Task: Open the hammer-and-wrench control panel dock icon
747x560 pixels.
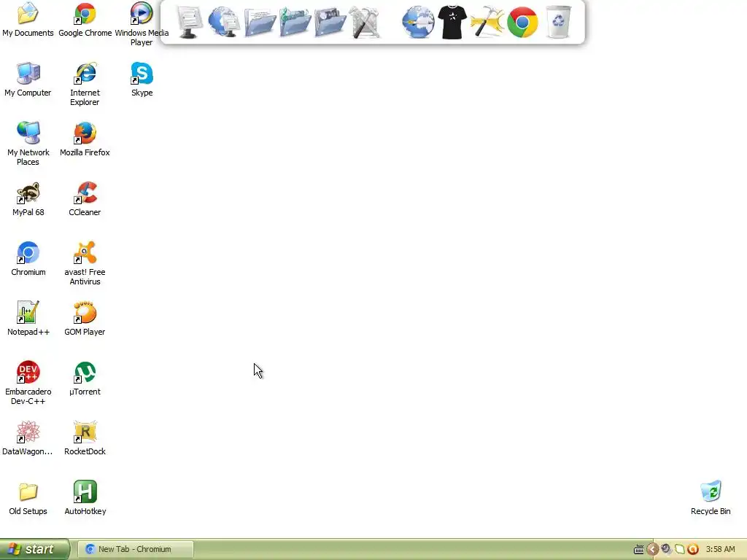Action: click(365, 22)
